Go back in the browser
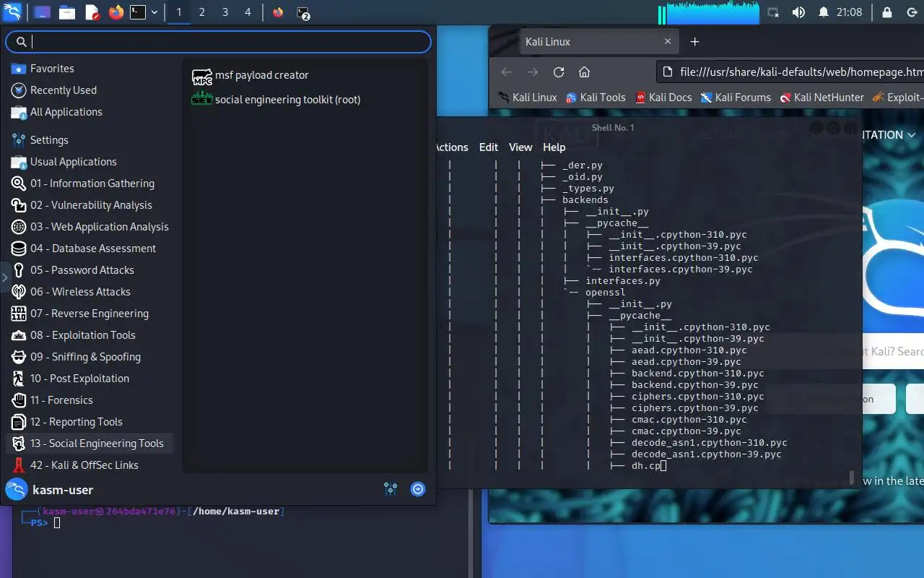Screen dimensions: 924x578 pyautogui.click(x=506, y=72)
